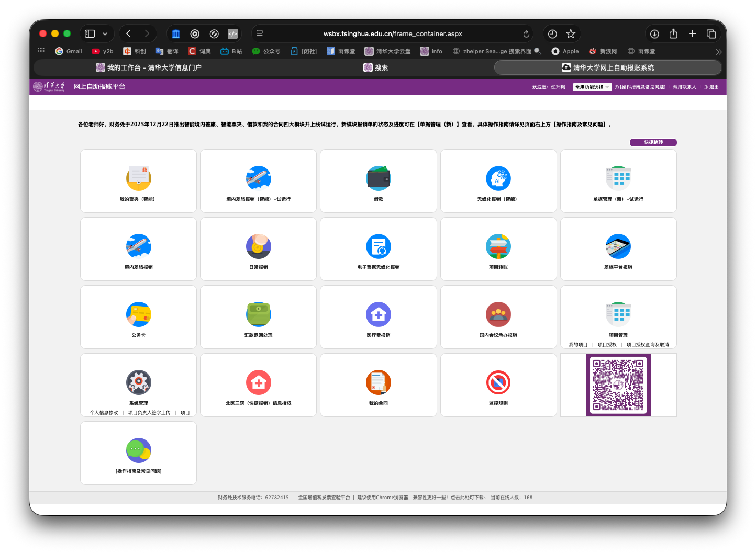Viewport: 756px width, 554px height.
Task: Click the page reader icon in address bar
Action: [x=260, y=33]
